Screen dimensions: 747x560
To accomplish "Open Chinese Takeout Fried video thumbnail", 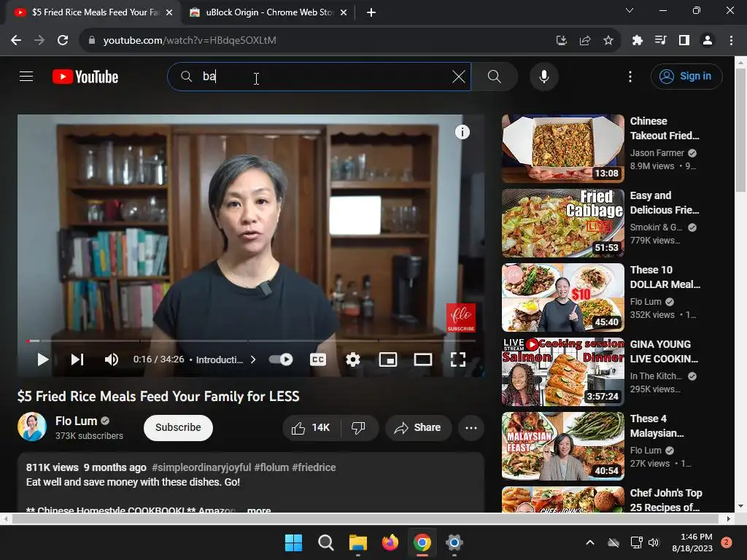I will pos(562,149).
